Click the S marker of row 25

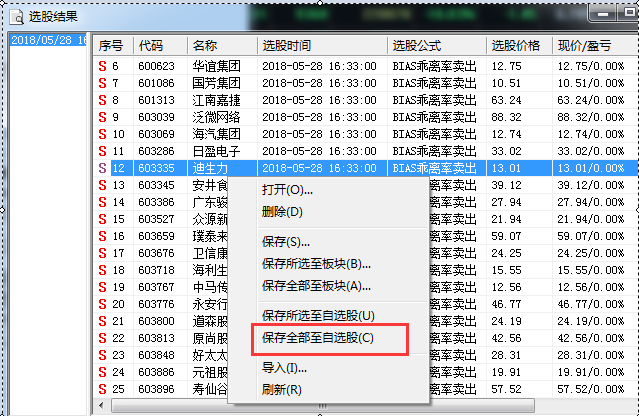pos(102,389)
